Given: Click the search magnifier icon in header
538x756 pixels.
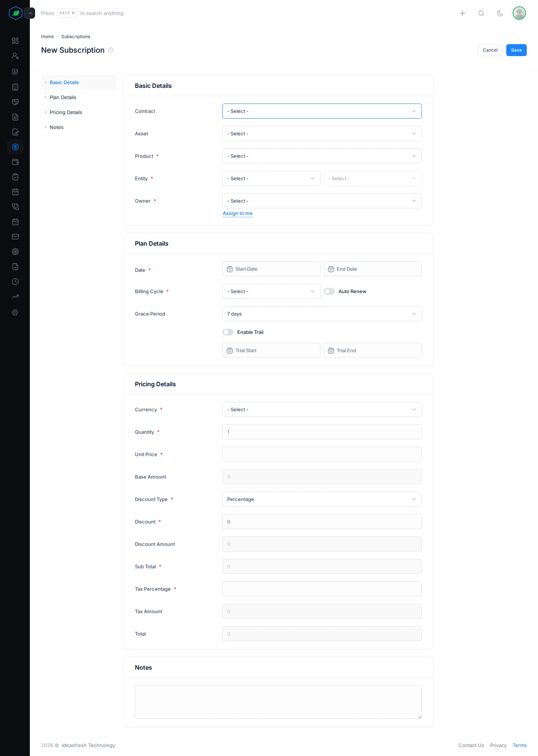Looking at the screenshot, I should pos(481,13).
